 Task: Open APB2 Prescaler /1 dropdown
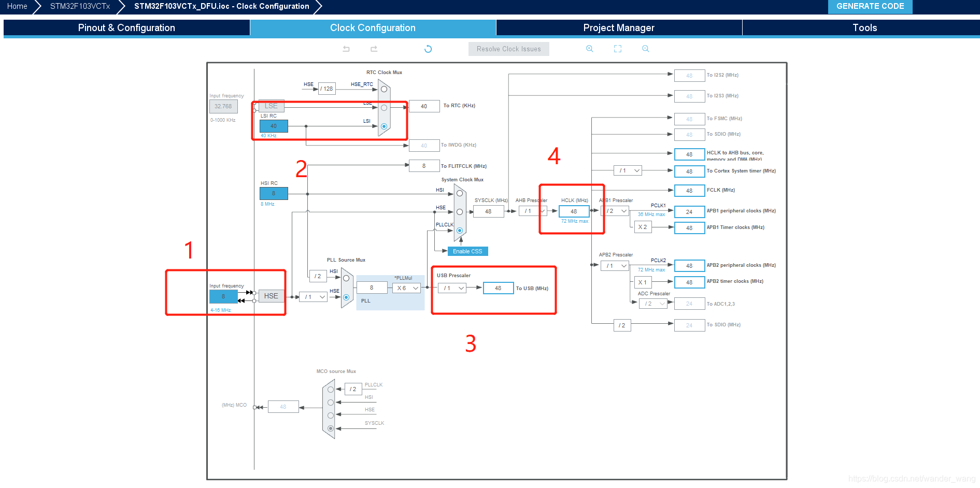pos(615,266)
